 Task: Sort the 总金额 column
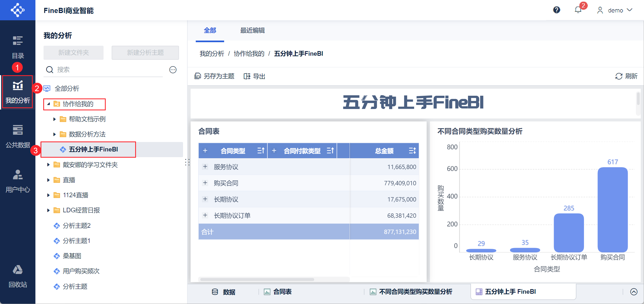click(412, 151)
